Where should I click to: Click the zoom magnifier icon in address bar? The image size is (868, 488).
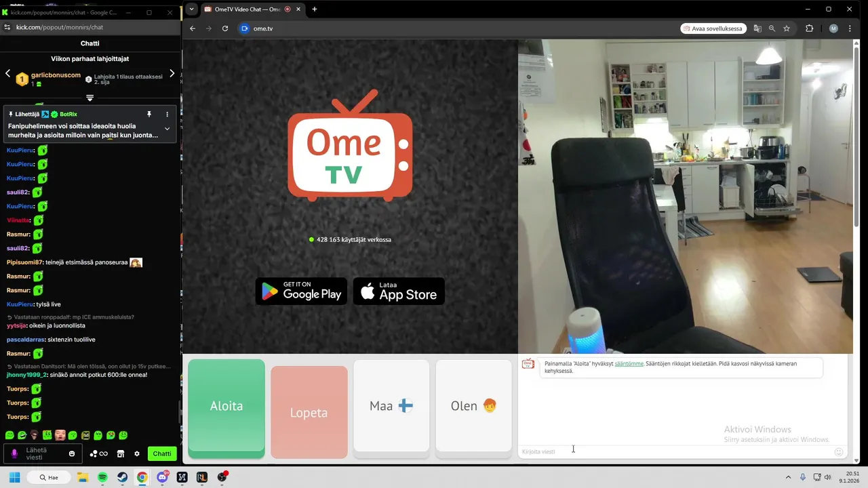(772, 28)
